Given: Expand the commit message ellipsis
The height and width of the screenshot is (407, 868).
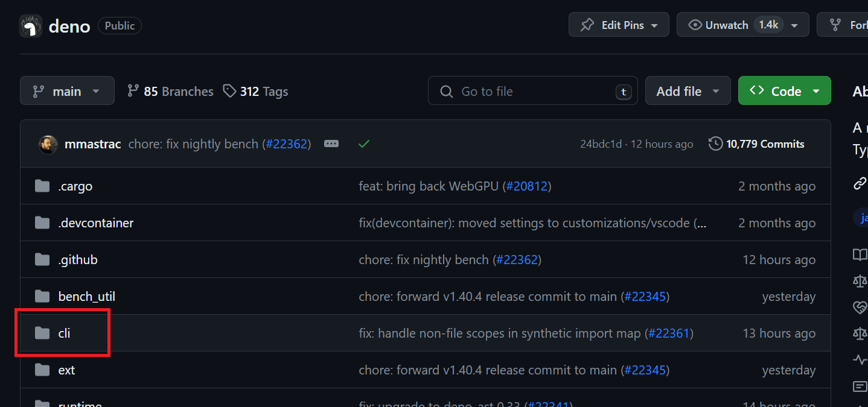Looking at the screenshot, I should 331,144.
